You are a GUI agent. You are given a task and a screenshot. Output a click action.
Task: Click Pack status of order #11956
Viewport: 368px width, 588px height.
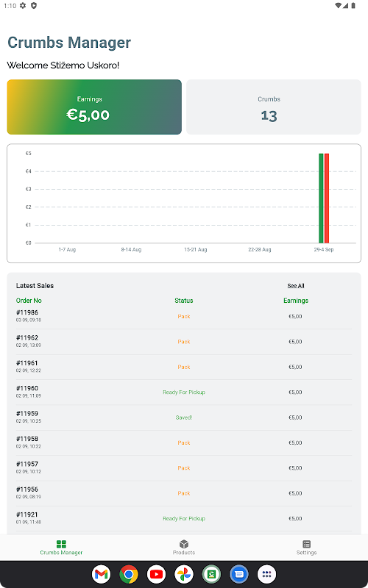coord(184,493)
